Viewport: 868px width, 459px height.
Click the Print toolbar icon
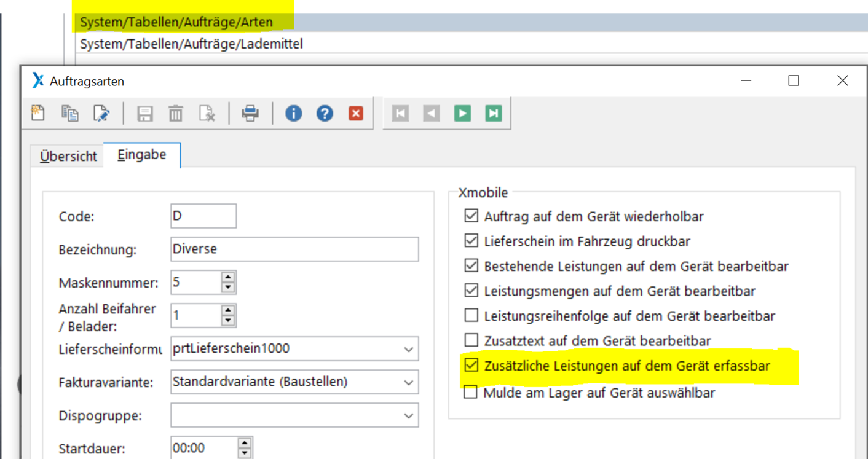(250, 113)
